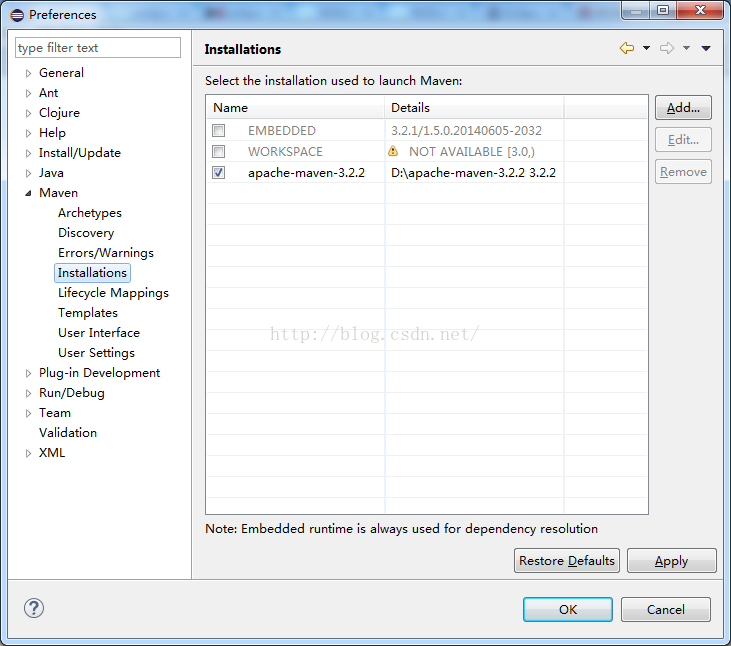
Task: Maximize the Preferences window
Action: coord(663,10)
